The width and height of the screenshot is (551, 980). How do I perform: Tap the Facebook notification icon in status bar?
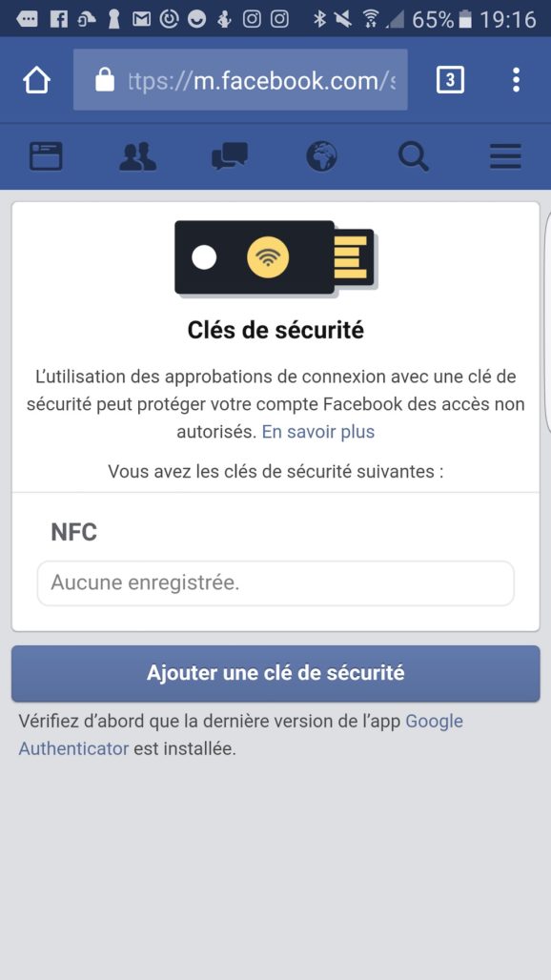pyautogui.click(x=58, y=19)
